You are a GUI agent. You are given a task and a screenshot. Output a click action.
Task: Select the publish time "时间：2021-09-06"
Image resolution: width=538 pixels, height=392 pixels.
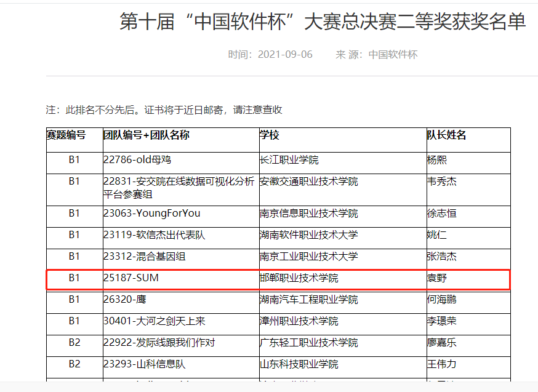(x=270, y=55)
